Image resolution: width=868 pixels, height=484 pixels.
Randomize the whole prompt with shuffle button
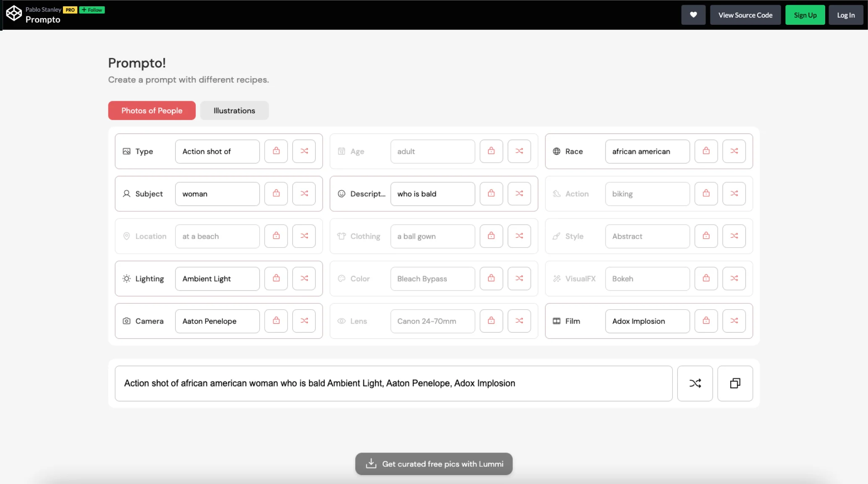695,383
